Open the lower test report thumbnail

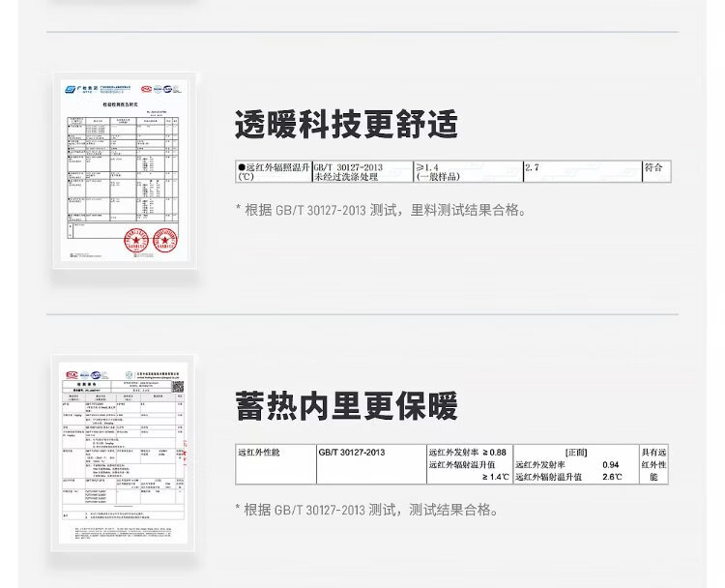tap(123, 456)
